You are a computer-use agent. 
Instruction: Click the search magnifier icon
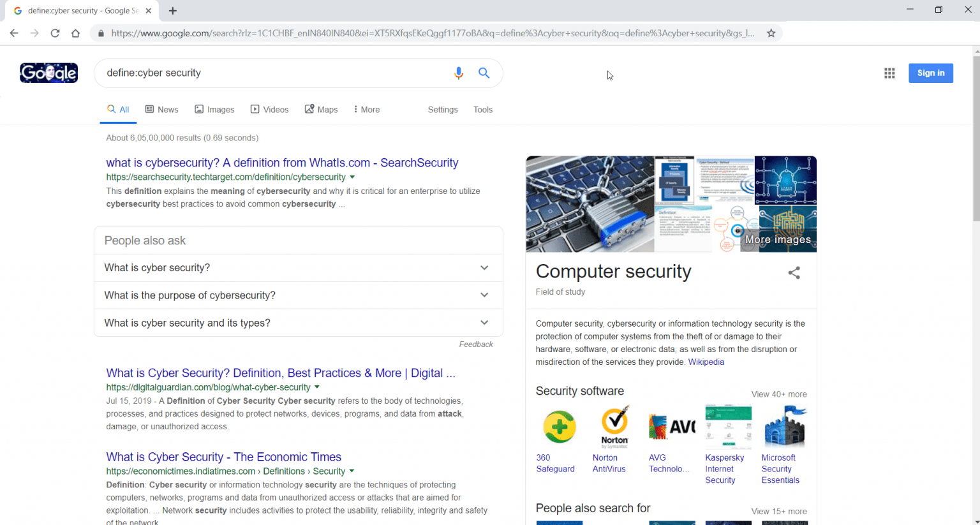tap(484, 73)
